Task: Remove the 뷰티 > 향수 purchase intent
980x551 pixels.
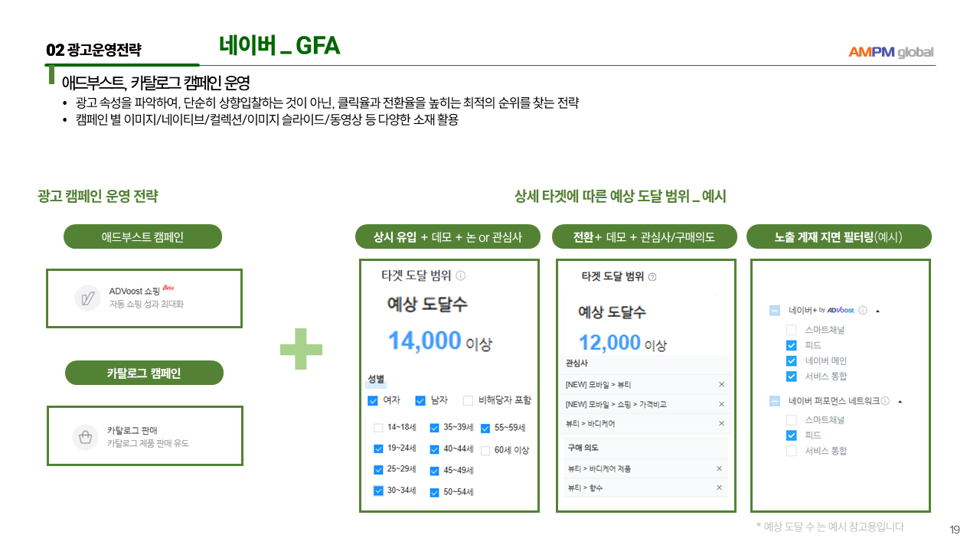Action: tap(719, 487)
